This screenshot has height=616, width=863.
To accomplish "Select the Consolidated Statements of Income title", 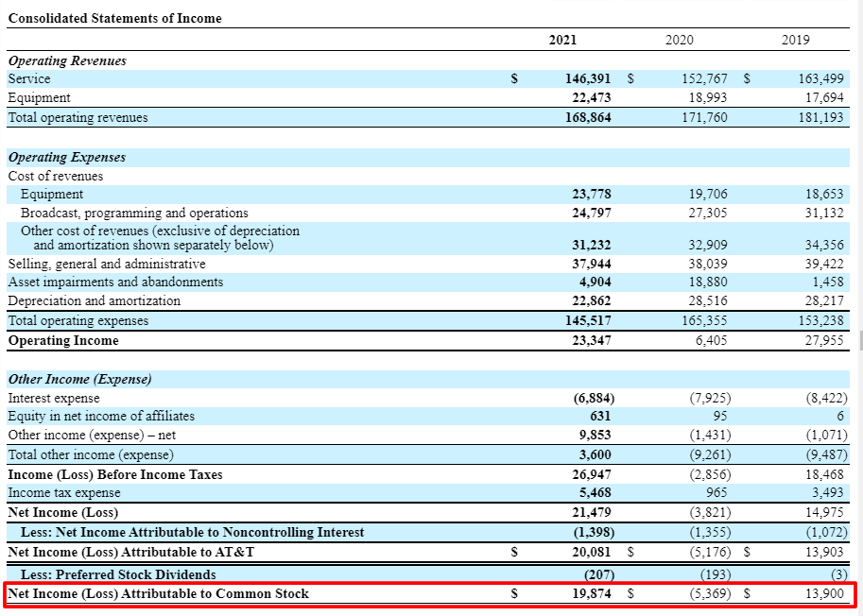I will 114,18.
